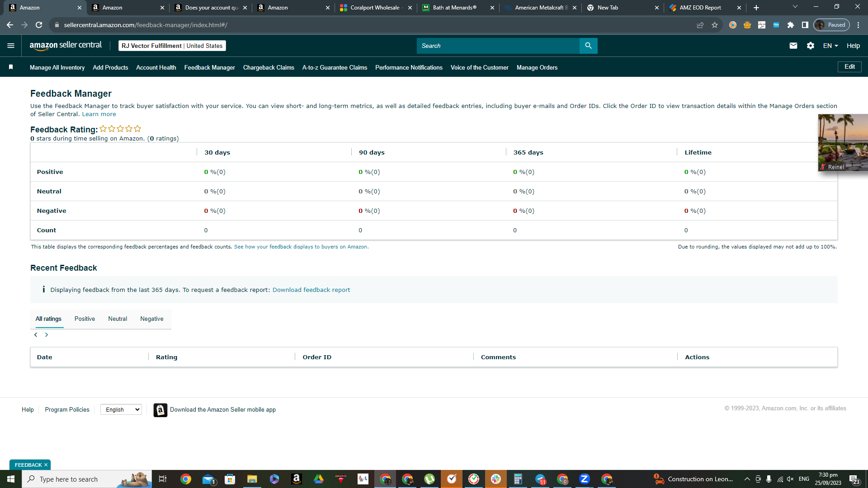Open the account switcher RJ Vector Fulfillment
868x488 pixels.
(x=172, y=46)
